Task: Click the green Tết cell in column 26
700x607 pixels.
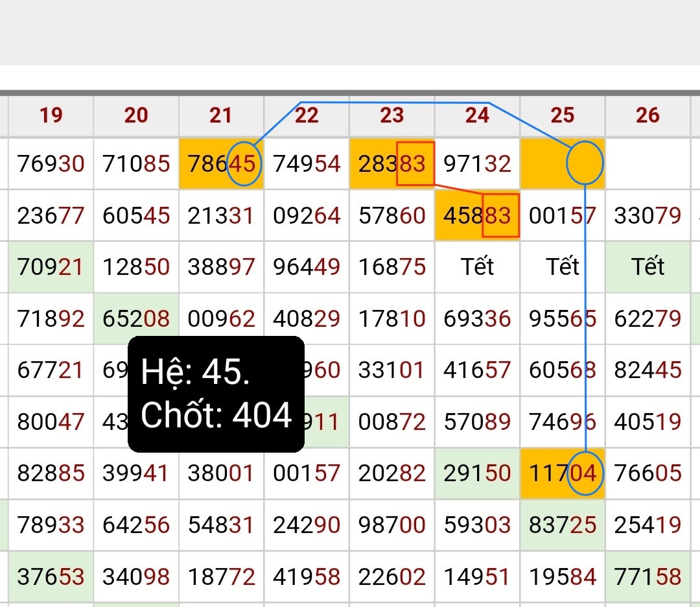Action: [x=647, y=267]
